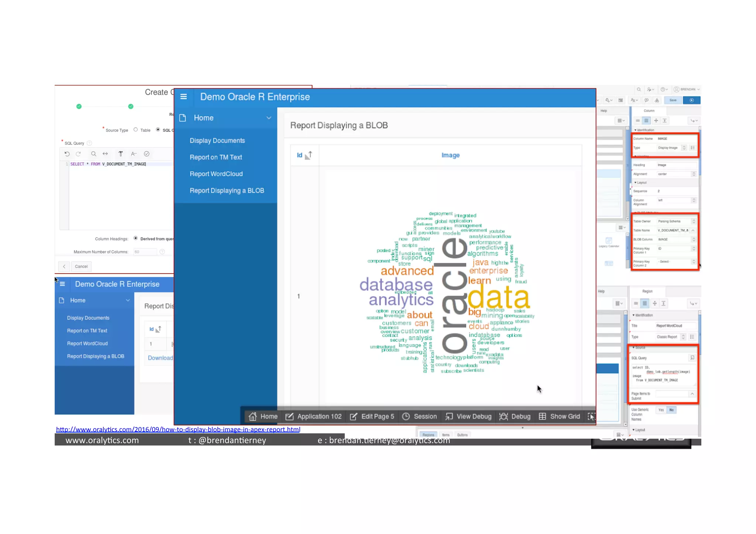Switch to the Region tab in the property editor
The height and width of the screenshot is (534, 756).
pos(647,291)
